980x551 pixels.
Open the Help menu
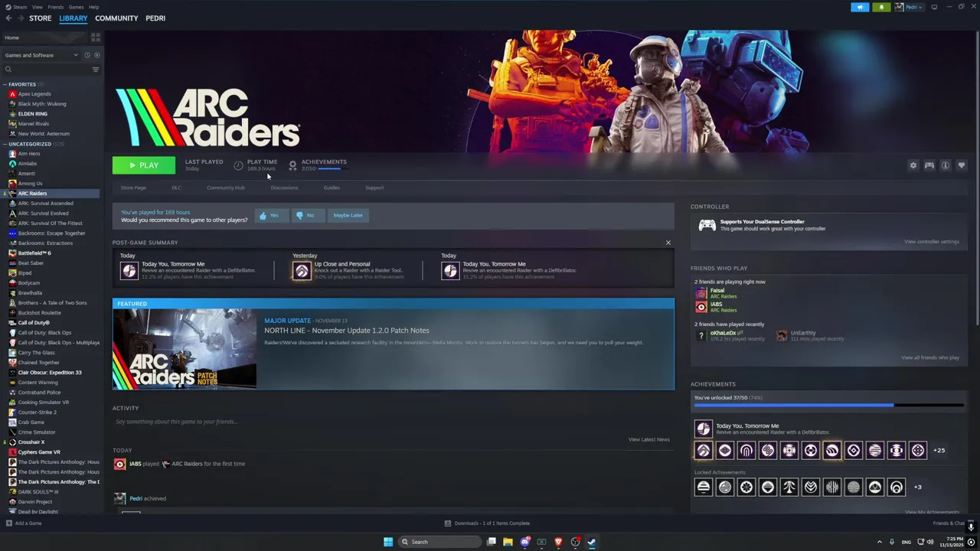(93, 7)
